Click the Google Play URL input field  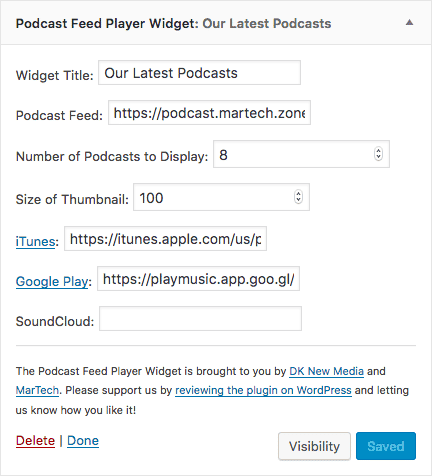[x=198, y=279]
